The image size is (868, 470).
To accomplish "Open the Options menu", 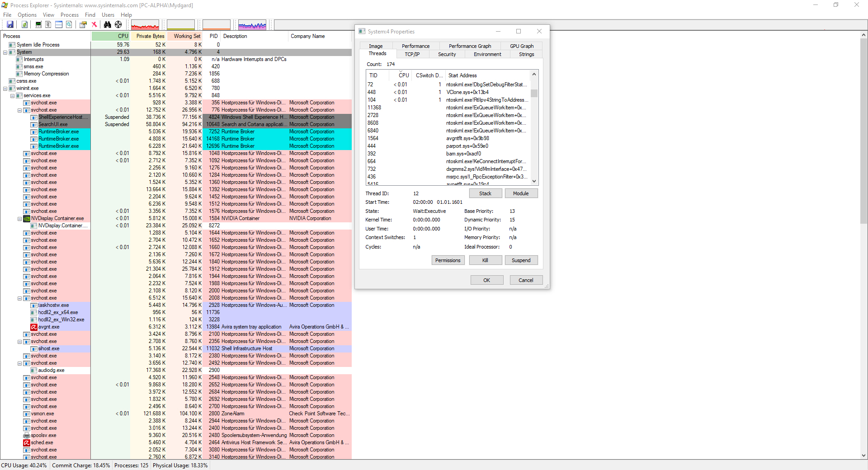I will [27, 15].
